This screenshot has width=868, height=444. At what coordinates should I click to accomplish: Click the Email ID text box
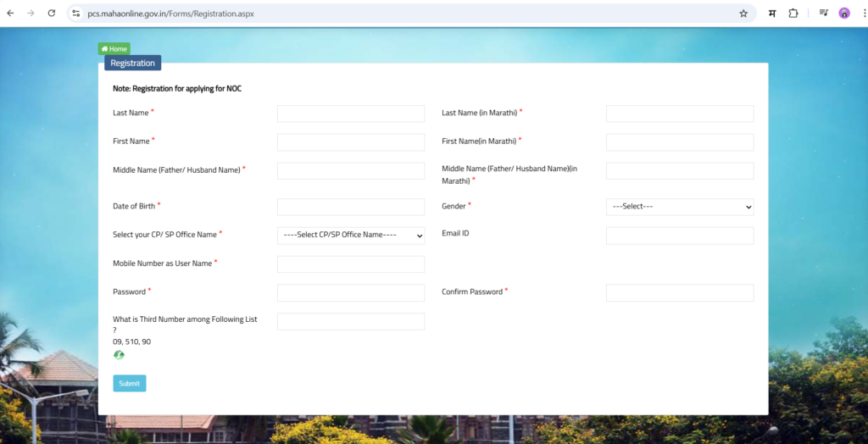point(679,236)
